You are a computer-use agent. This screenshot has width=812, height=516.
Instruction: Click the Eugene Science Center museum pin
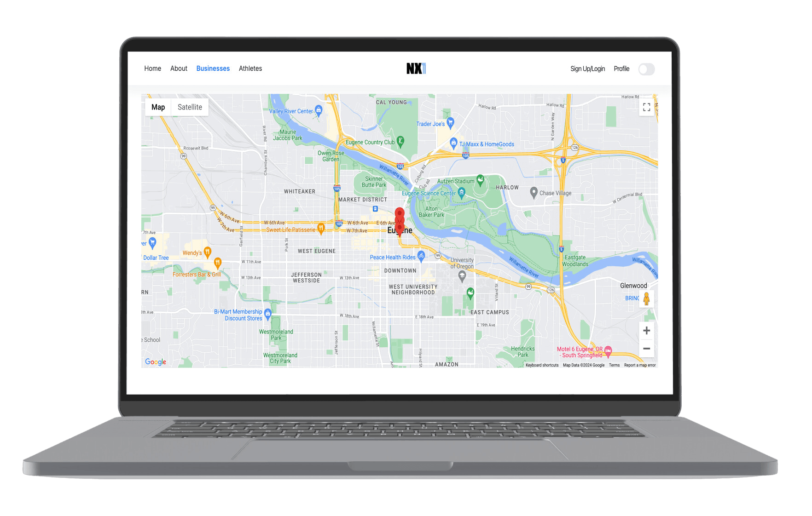point(461,193)
